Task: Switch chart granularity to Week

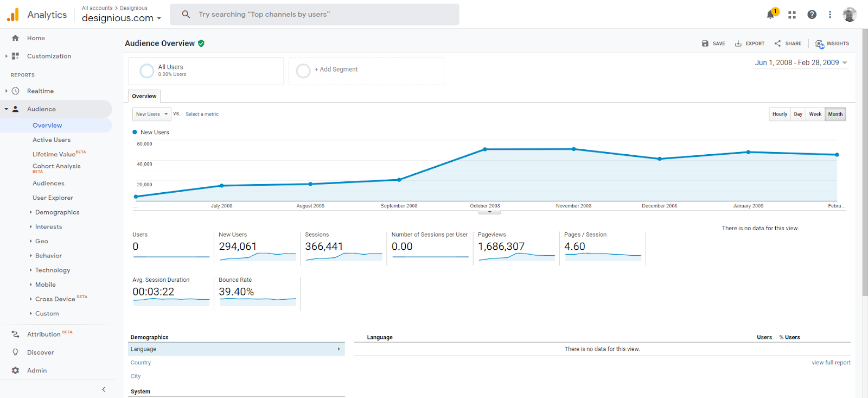Action: (815, 114)
